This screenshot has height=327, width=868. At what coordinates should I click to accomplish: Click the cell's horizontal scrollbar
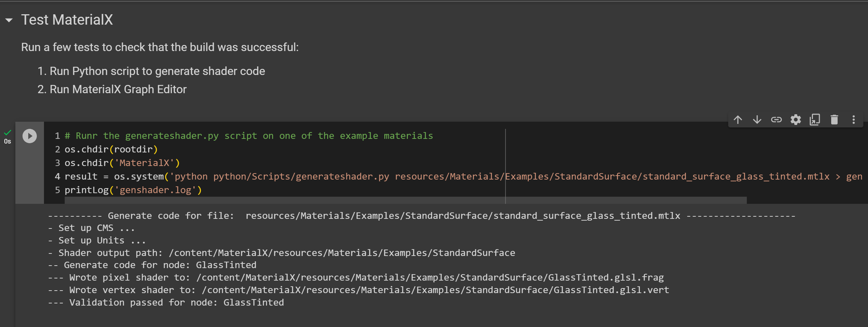point(405,200)
